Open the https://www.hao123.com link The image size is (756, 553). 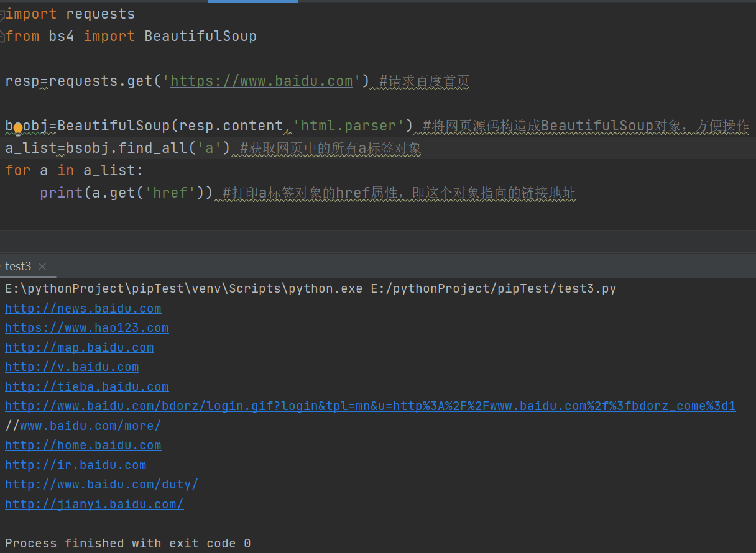pyautogui.click(x=86, y=327)
